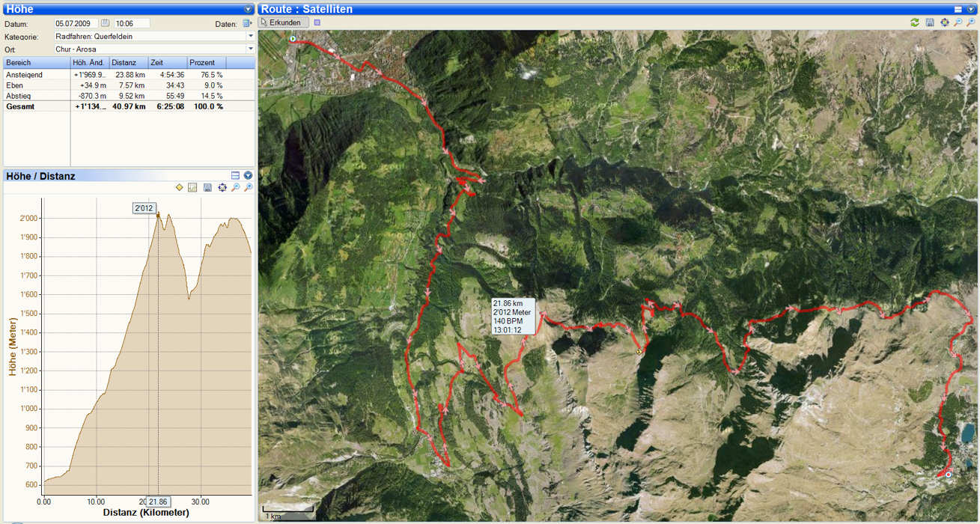
Task: Click the layout icon in Route header
Action: [958, 9]
